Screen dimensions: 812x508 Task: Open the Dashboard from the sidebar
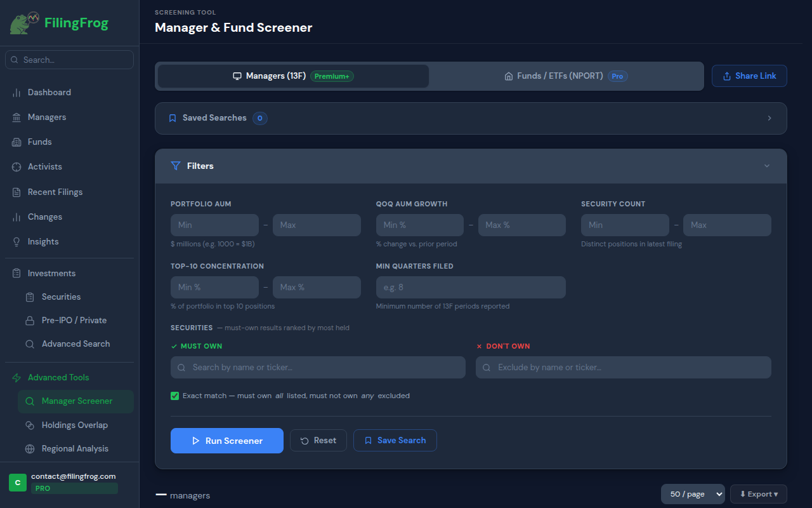(x=48, y=92)
